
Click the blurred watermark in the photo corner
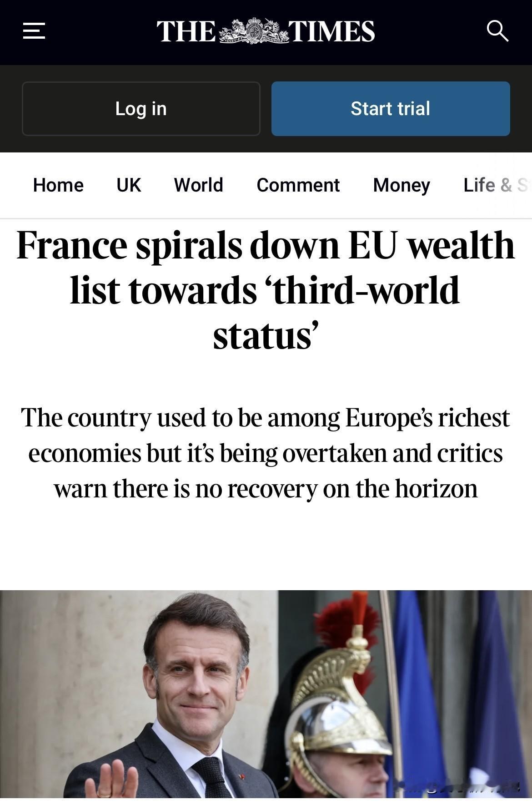coord(459,786)
